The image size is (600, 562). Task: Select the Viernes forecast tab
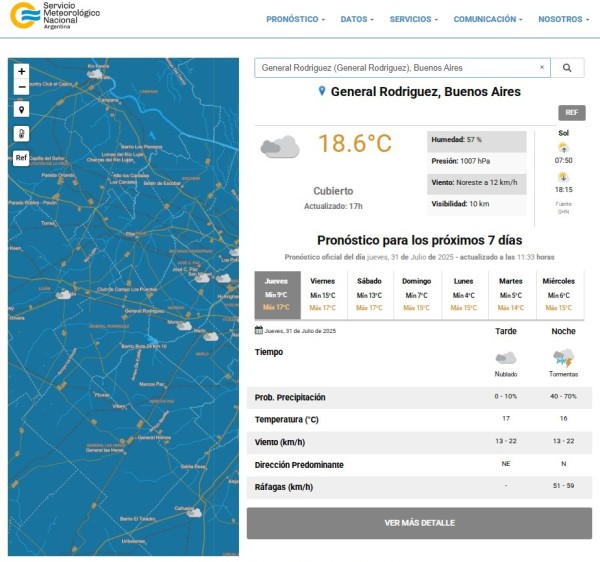click(x=323, y=295)
